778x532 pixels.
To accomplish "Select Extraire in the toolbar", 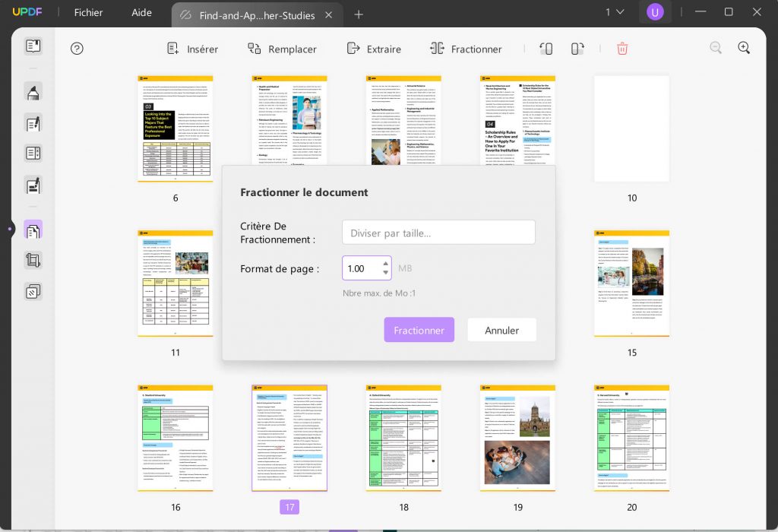I will click(374, 49).
